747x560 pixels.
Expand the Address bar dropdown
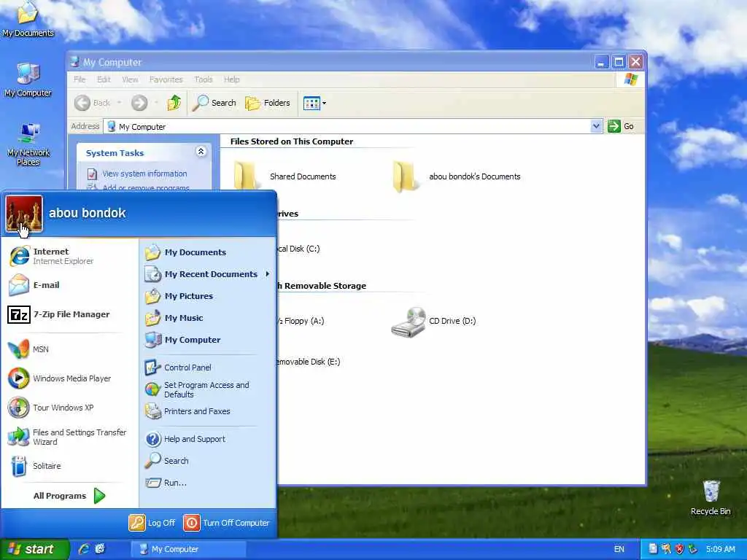(596, 126)
